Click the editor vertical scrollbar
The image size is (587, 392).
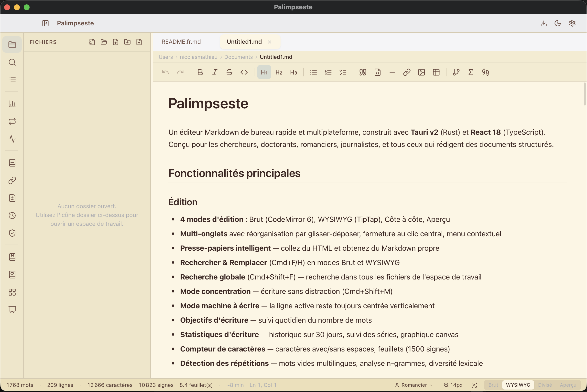585,94
